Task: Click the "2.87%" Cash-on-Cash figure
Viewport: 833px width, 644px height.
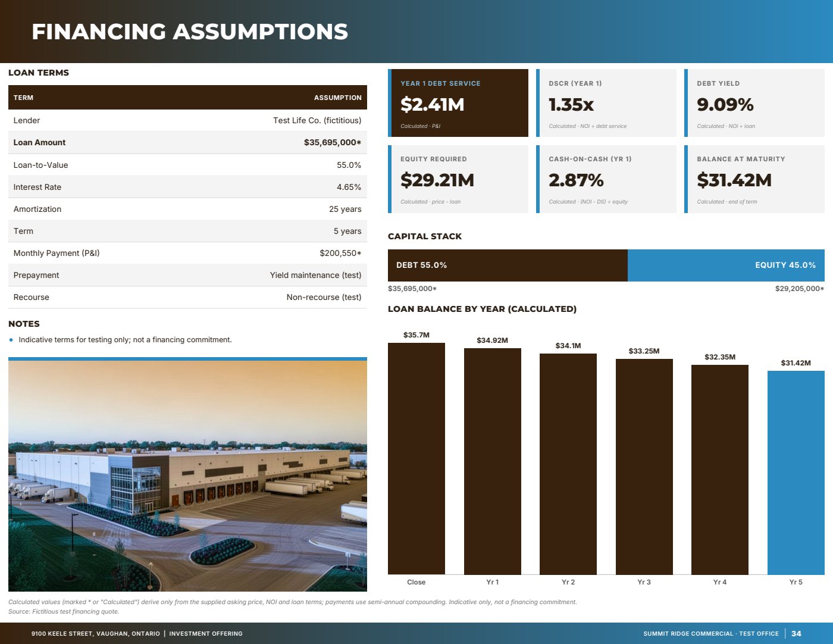Action: tap(576, 180)
